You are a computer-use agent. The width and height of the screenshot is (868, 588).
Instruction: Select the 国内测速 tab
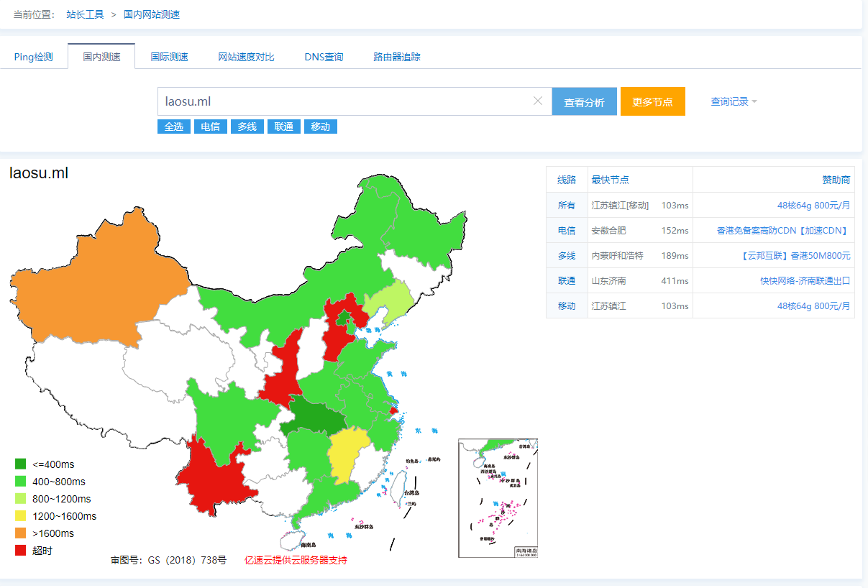[x=101, y=57]
